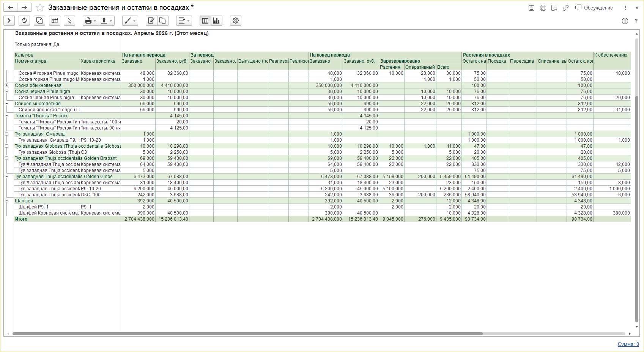Click the floppy disk save icon
This screenshot has width=644, height=352.
(531, 8)
